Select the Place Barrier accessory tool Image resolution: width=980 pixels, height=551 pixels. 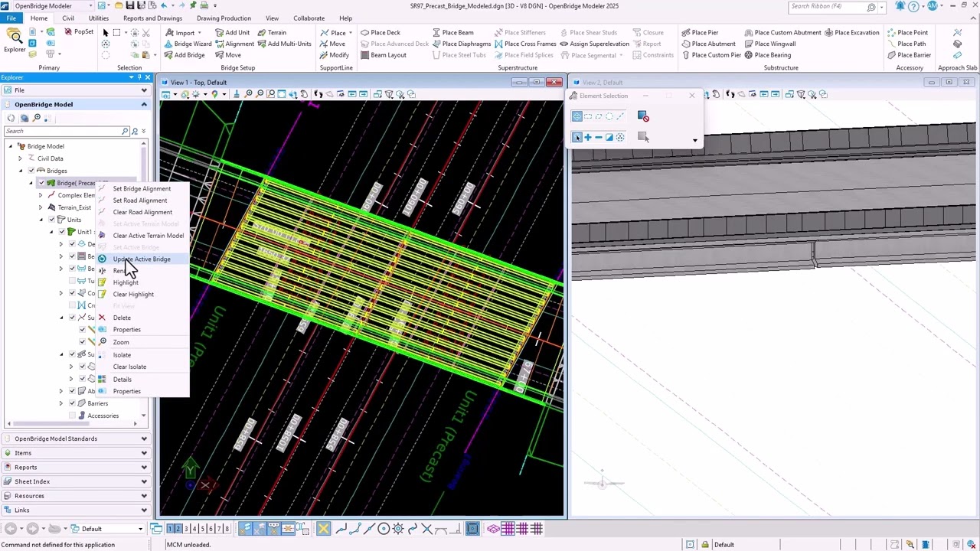click(x=908, y=55)
